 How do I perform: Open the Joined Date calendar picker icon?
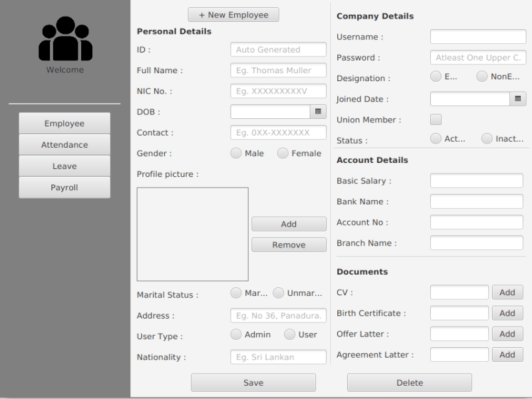pyautogui.click(x=518, y=99)
